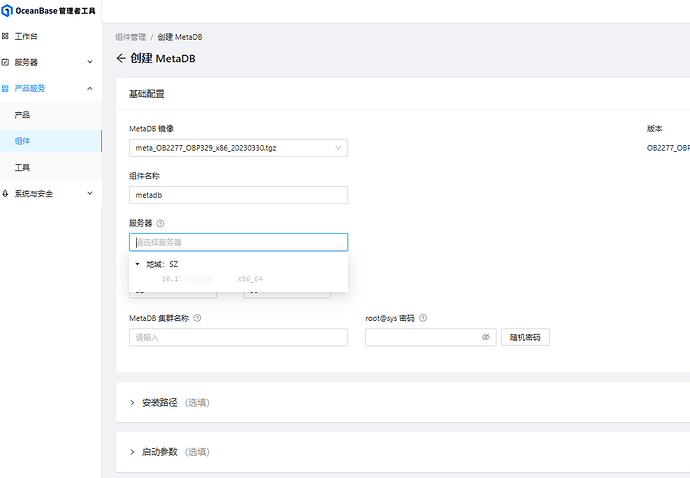This screenshot has width=690, height=478.
Task: Expand the 安装路径 (选填) section
Action: tap(169, 403)
